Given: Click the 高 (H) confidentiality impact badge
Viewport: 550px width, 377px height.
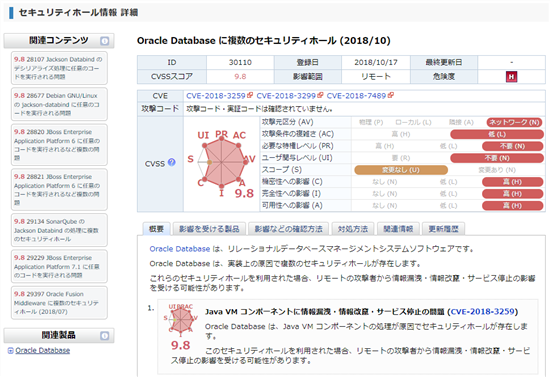Looking at the screenshot, I should (x=512, y=182).
